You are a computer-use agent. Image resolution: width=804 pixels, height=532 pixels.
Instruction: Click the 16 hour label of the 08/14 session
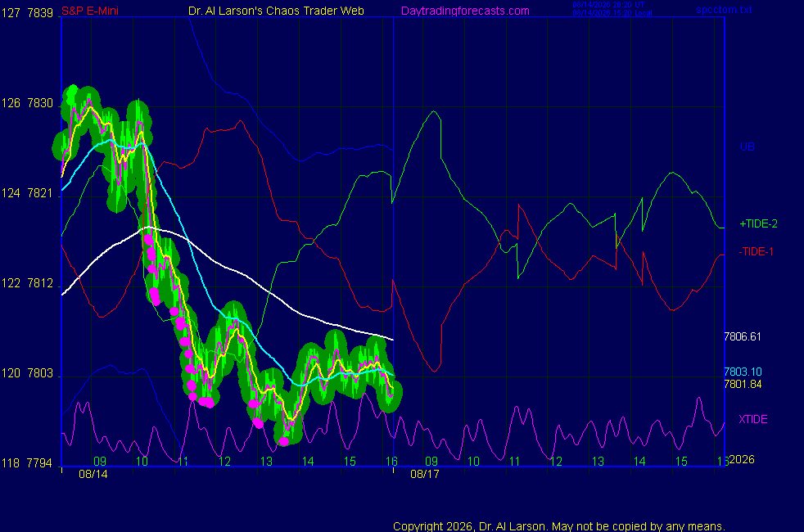pyautogui.click(x=391, y=462)
